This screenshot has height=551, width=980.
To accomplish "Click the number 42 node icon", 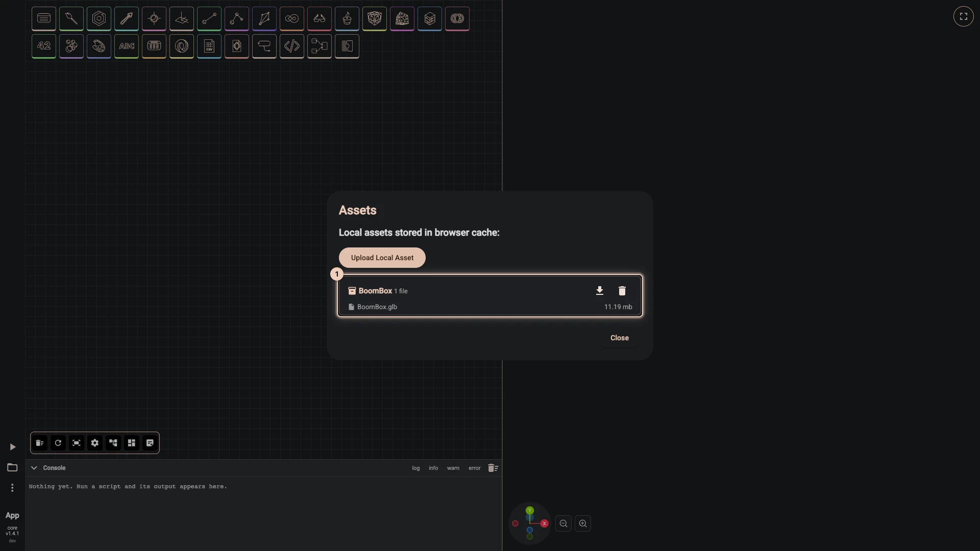I will click(x=44, y=46).
